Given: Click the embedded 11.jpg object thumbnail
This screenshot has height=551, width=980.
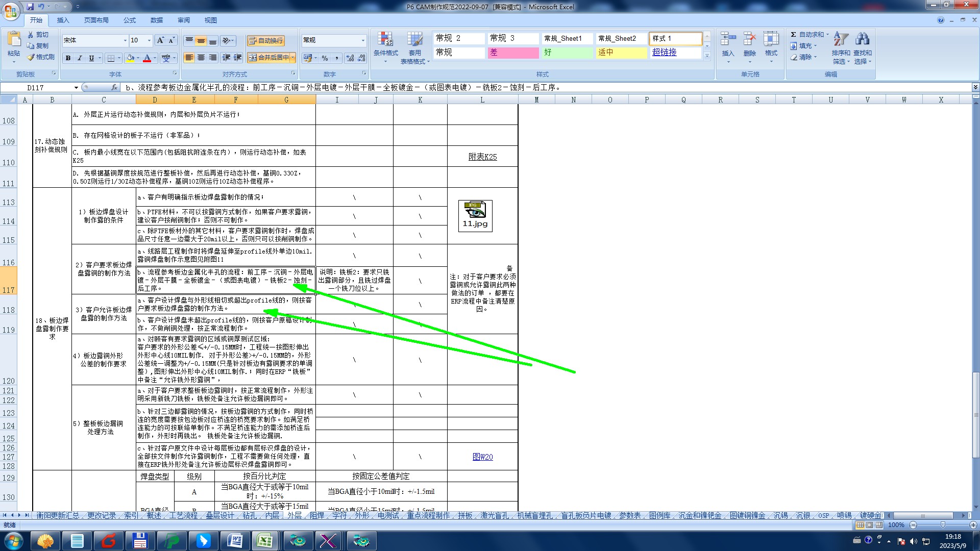Looking at the screenshot, I should (x=475, y=215).
